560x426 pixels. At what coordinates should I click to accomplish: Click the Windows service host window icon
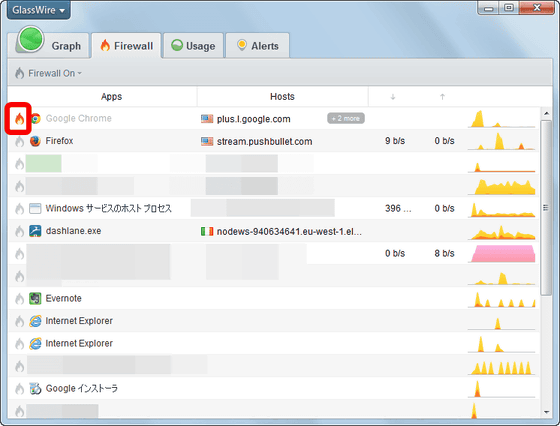click(x=35, y=209)
